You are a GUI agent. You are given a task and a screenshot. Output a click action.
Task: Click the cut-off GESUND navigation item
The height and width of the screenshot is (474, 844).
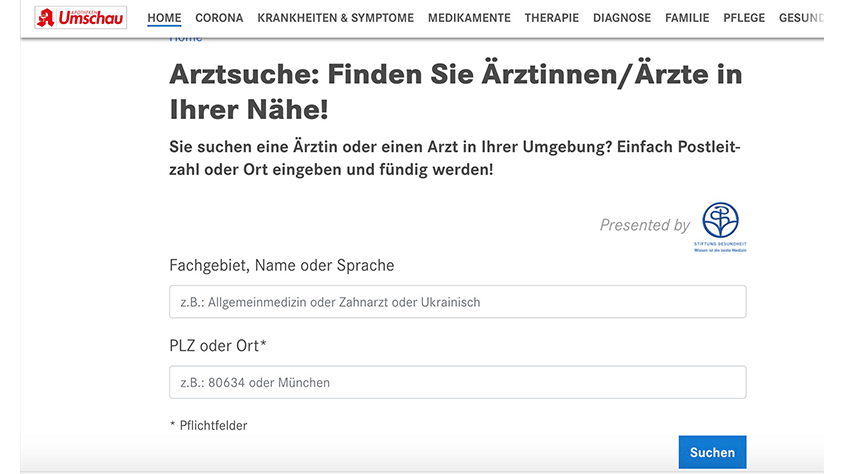[x=800, y=18]
